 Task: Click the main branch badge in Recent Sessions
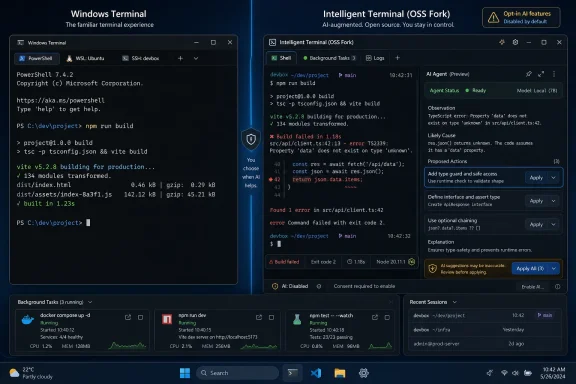click(545, 315)
